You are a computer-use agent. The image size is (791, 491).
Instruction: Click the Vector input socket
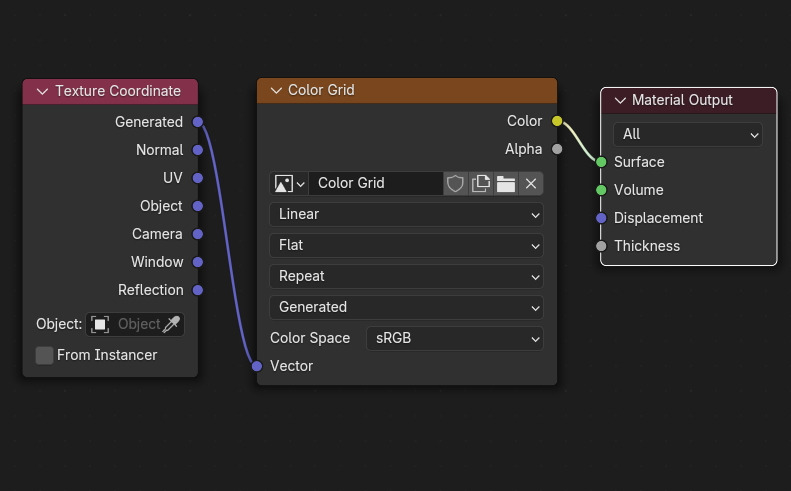pos(257,366)
